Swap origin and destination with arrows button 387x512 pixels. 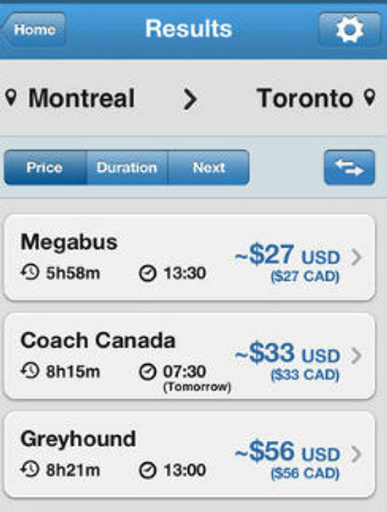[x=349, y=167]
